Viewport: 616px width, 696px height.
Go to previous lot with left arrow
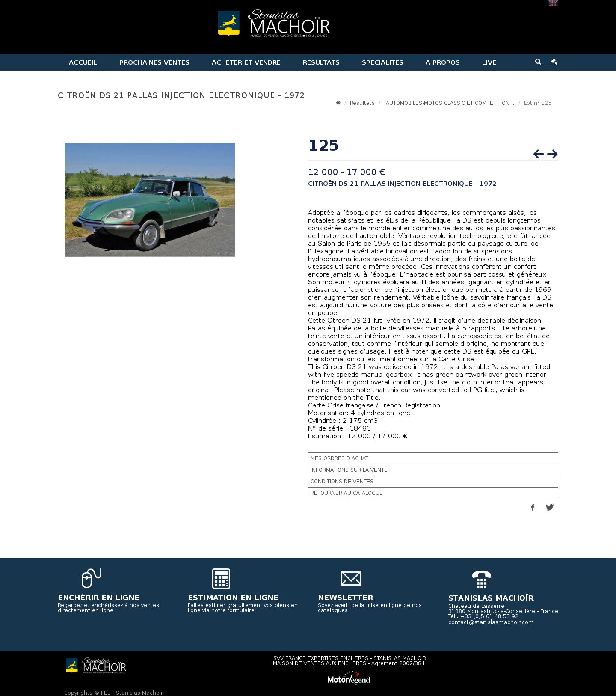tap(539, 154)
